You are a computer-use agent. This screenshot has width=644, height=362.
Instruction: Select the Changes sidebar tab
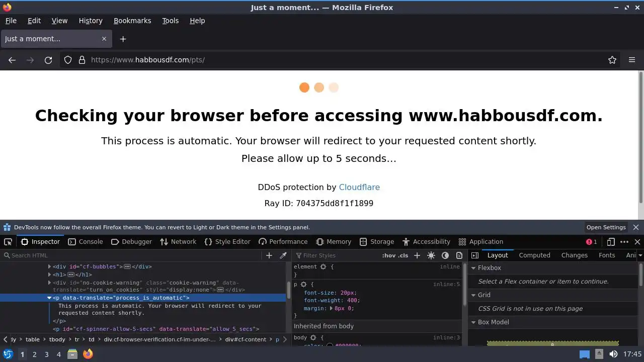[574, 255]
